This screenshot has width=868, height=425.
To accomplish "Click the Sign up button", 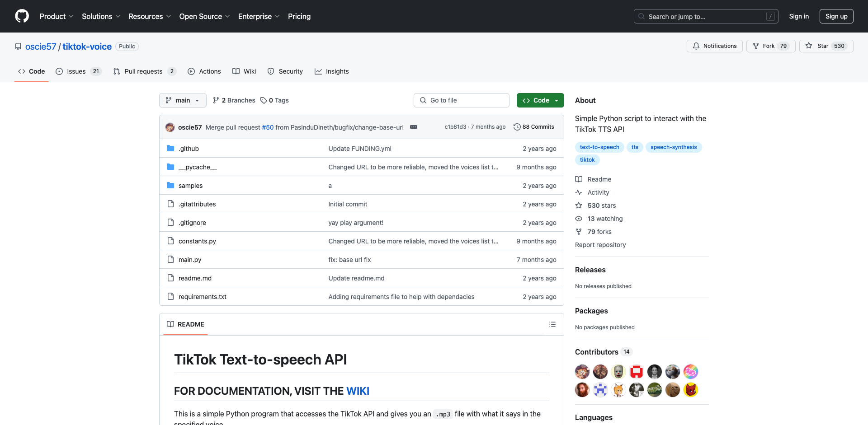I will click(x=836, y=16).
